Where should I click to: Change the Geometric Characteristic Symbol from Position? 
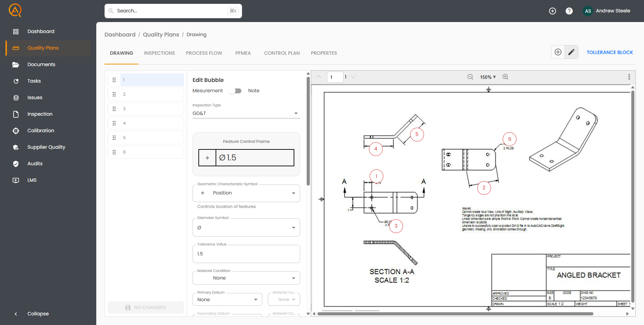coord(293,193)
